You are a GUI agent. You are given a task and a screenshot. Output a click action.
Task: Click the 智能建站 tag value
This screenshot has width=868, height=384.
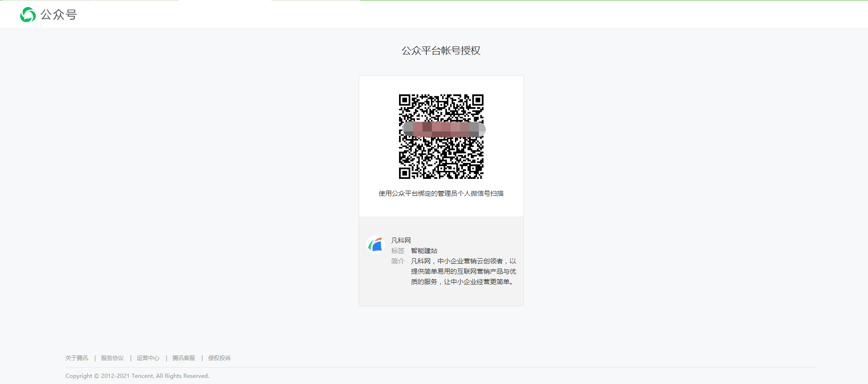pyautogui.click(x=424, y=251)
